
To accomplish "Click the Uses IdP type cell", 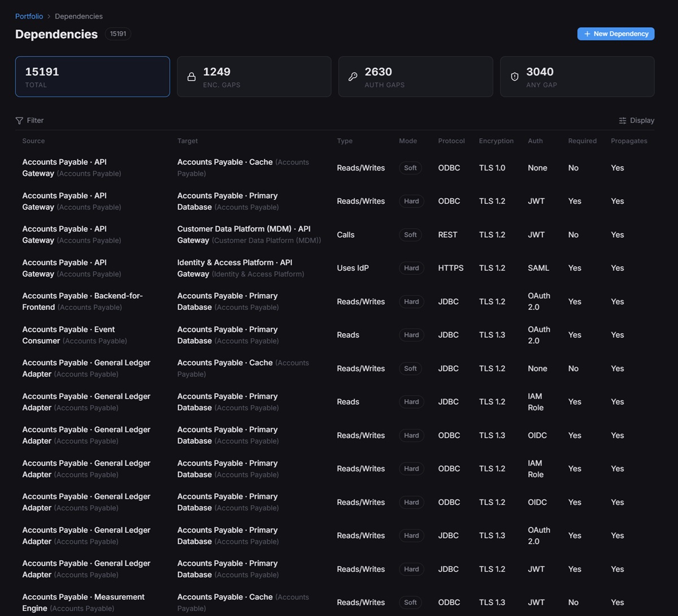I will [x=353, y=268].
